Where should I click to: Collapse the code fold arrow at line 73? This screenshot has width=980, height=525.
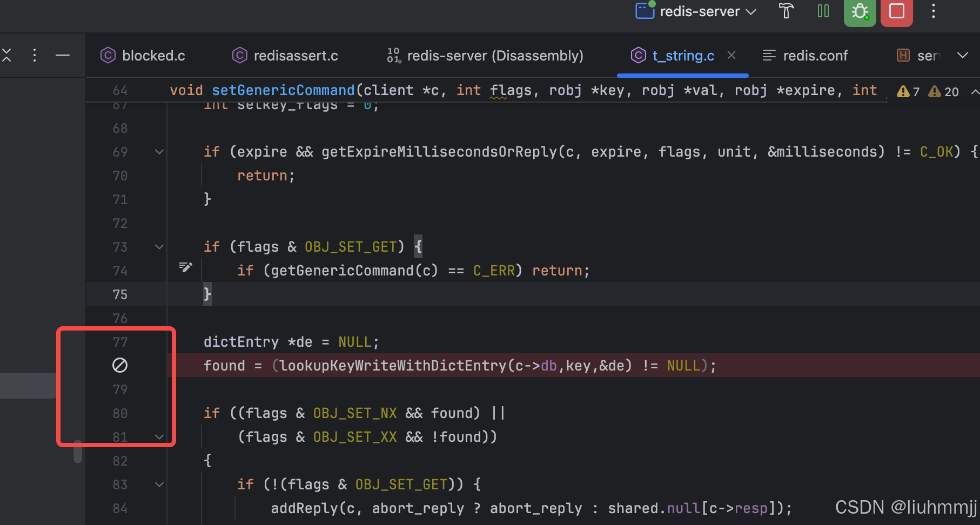point(159,246)
